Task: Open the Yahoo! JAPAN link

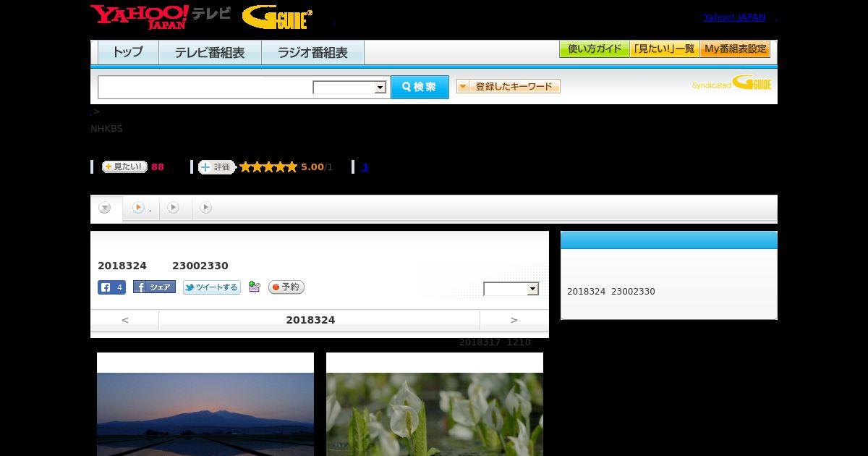Action: coord(734,17)
